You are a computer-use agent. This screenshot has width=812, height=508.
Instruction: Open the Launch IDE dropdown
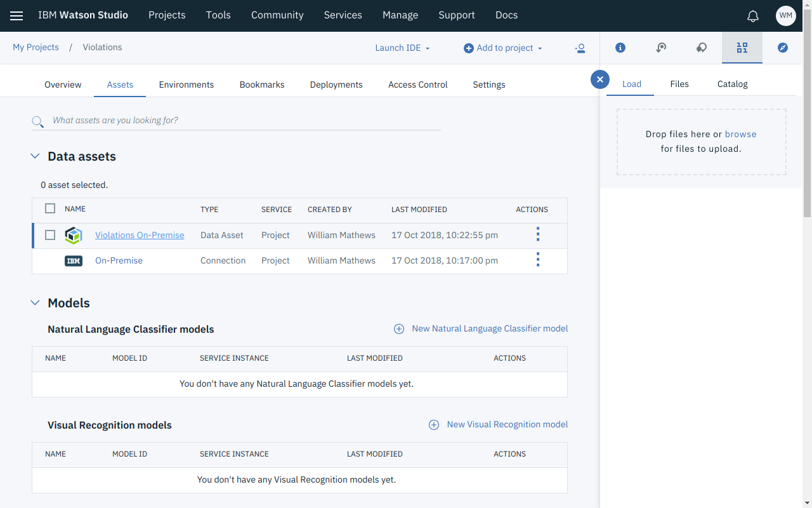coord(402,48)
